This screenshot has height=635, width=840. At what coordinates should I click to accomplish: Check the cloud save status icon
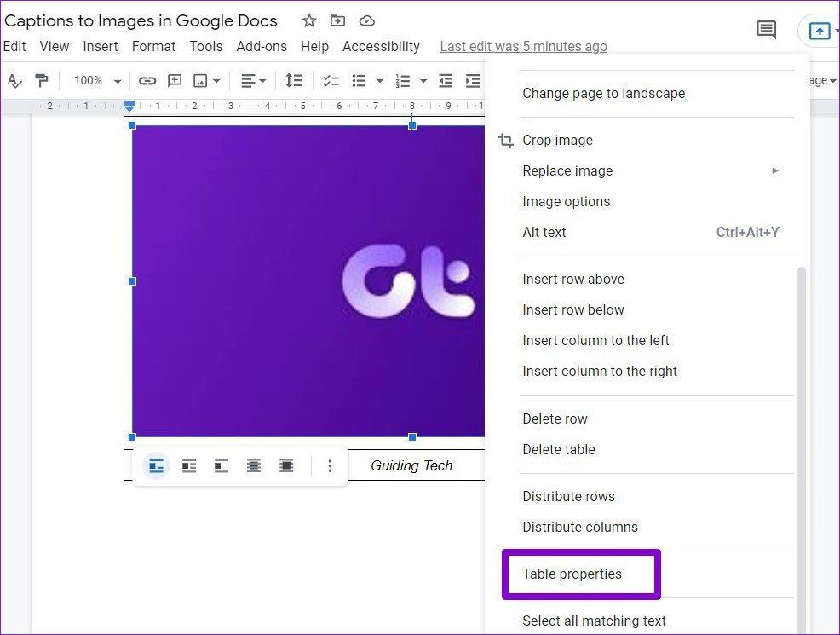click(x=366, y=20)
